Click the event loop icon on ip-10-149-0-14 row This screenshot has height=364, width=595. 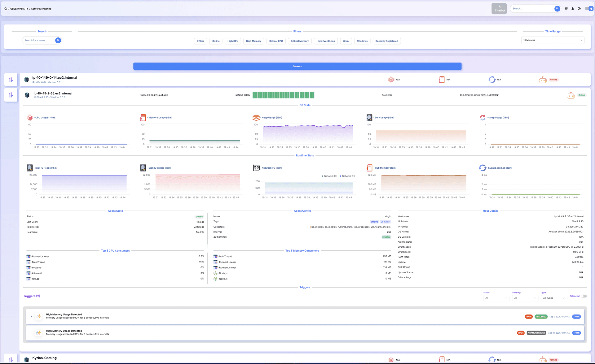pos(492,80)
